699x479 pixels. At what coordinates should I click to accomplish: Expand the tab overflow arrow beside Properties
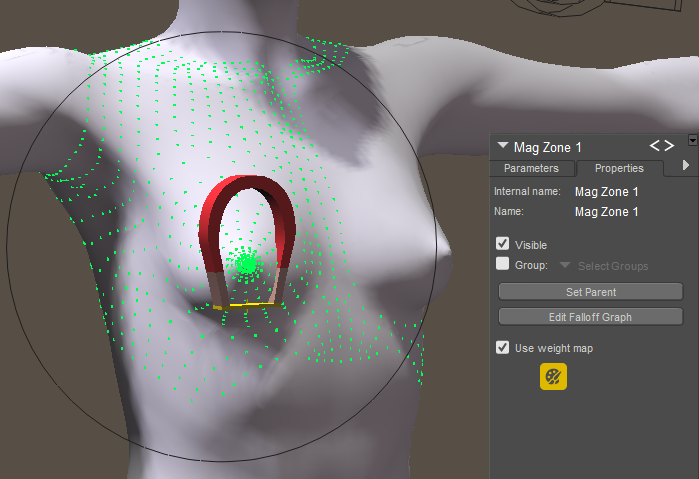(x=685, y=166)
